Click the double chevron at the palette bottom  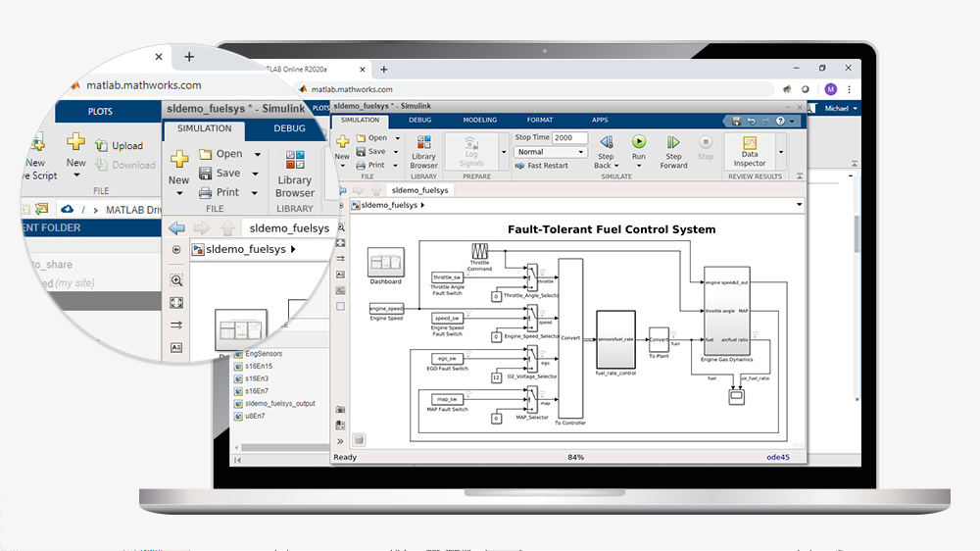(341, 441)
